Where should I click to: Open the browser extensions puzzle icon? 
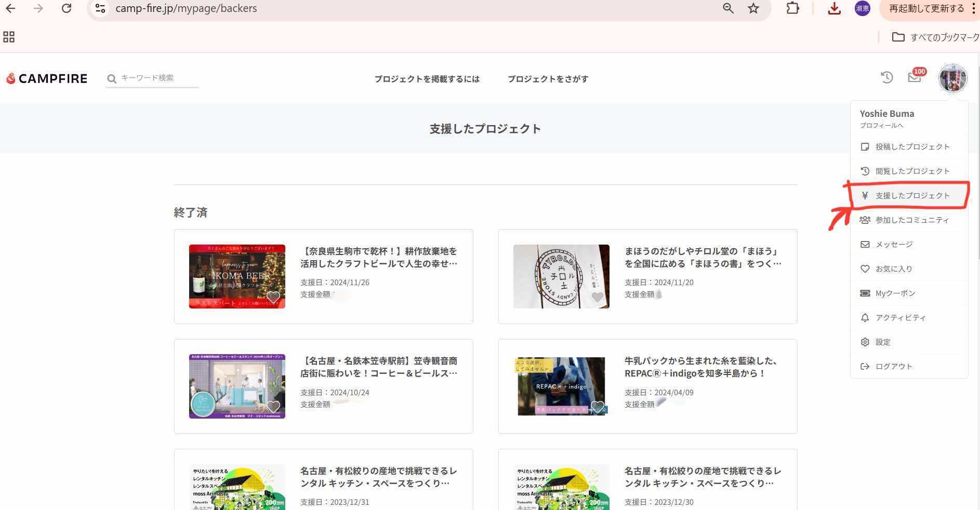[x=792, y=8]
